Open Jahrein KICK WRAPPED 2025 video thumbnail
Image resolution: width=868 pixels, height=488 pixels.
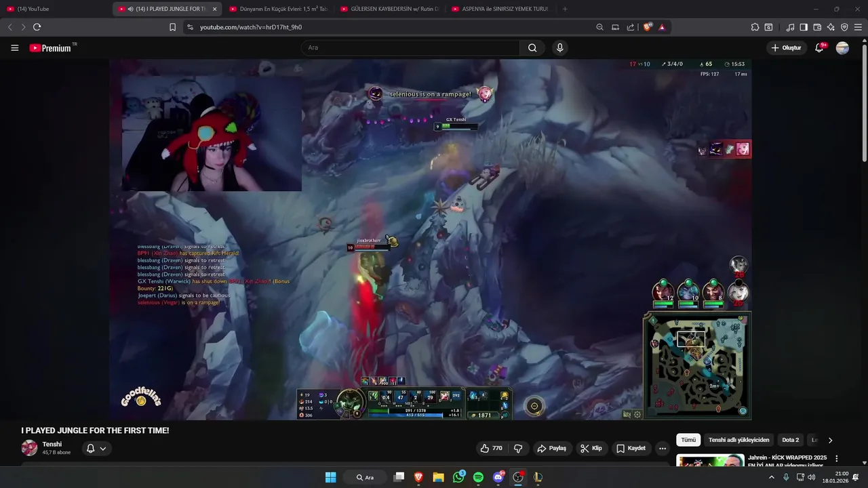coord(710,460)
